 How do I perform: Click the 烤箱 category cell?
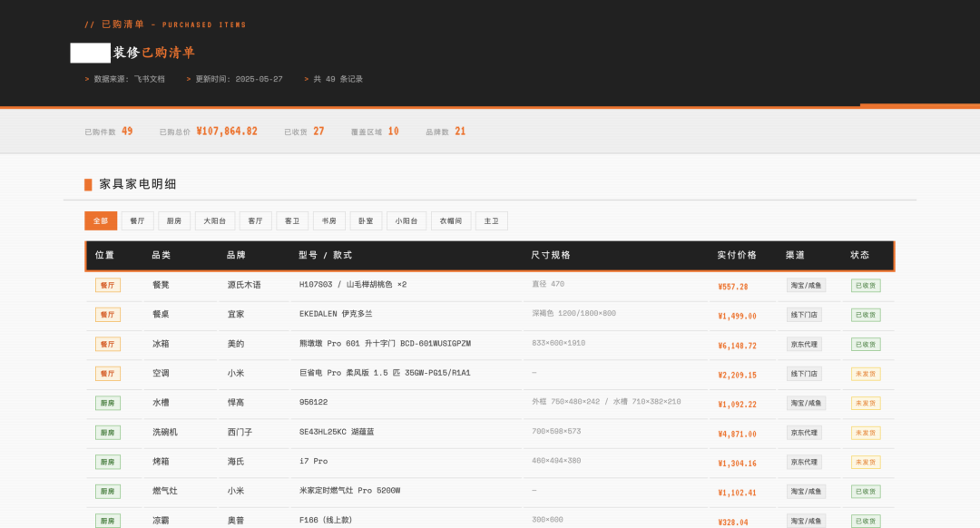[162, 462]
